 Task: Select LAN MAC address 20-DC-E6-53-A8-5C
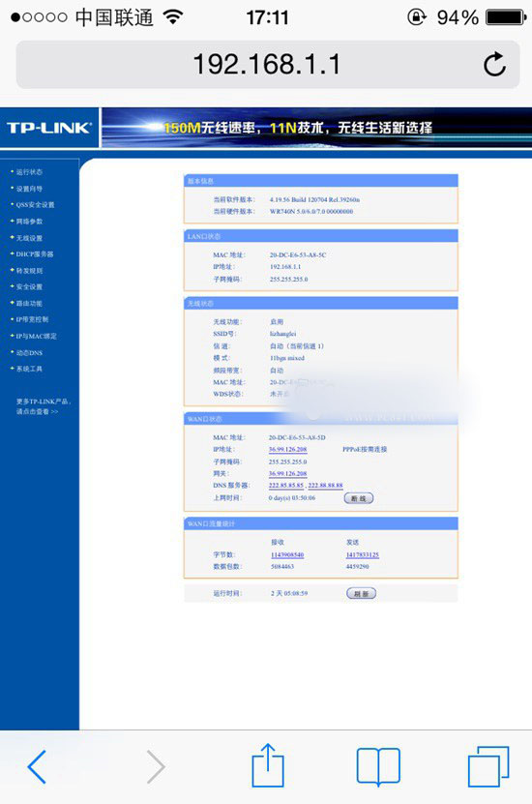point(298,254)
